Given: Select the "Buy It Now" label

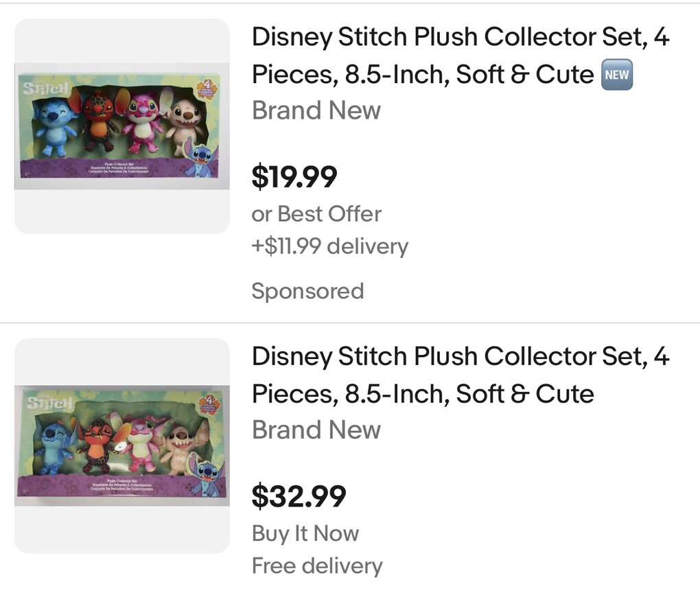Looking at the screenshot, I should [x=305, y=533].
